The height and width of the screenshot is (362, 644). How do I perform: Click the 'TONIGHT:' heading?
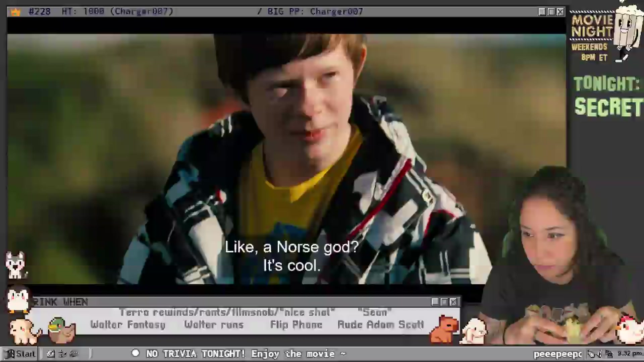tap(606, 84)
